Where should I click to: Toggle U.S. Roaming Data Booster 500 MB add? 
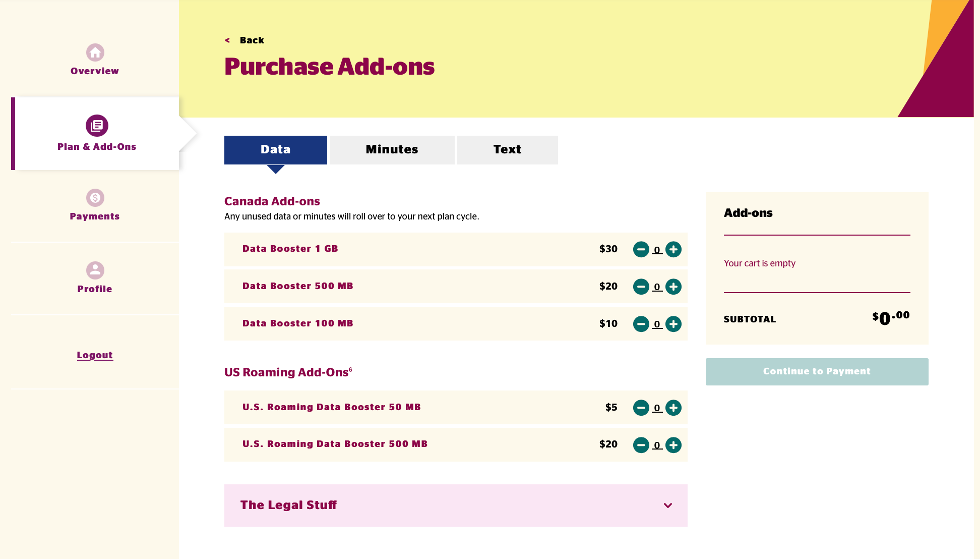[672, 445]
